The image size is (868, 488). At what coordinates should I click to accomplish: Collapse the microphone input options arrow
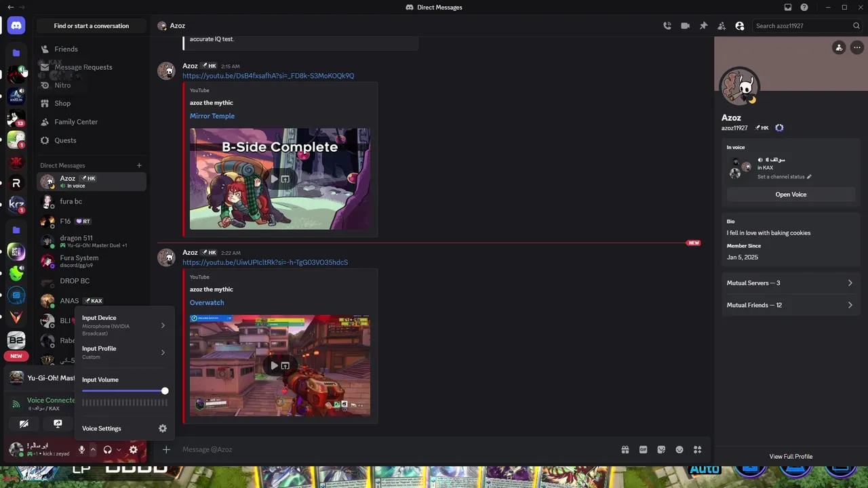tap(93, 449)
